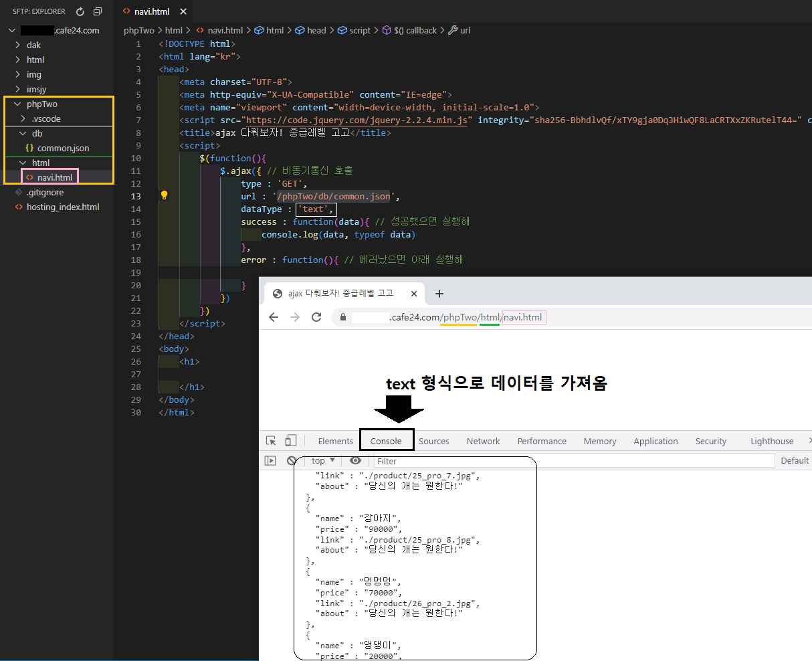This screenshot has width=812, height=661.
Task: Toggle DevTools device toolbar icon
Action: pos(291,441)
